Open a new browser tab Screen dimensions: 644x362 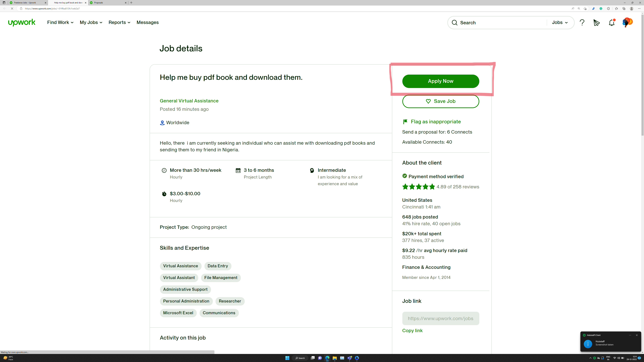[131, 3]
